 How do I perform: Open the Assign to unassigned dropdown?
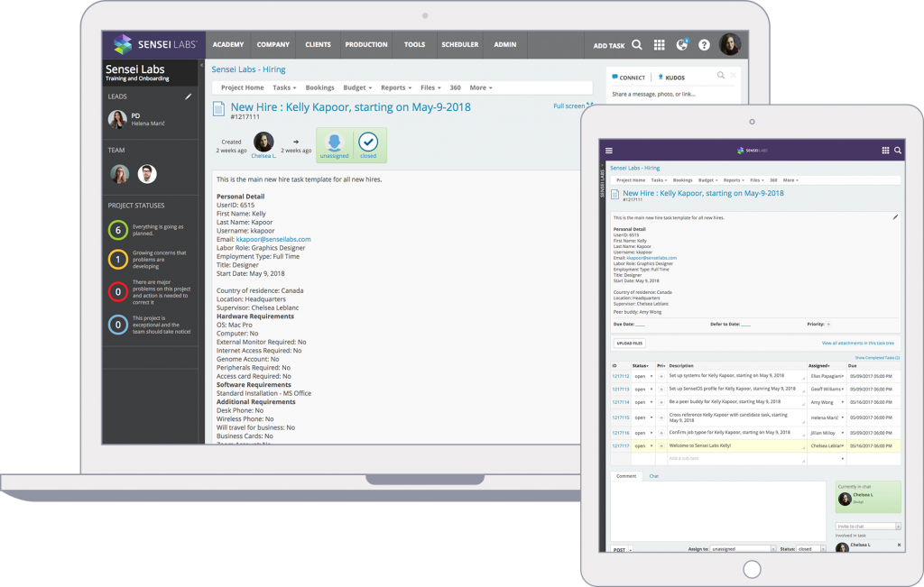click(x=743, y=549)
